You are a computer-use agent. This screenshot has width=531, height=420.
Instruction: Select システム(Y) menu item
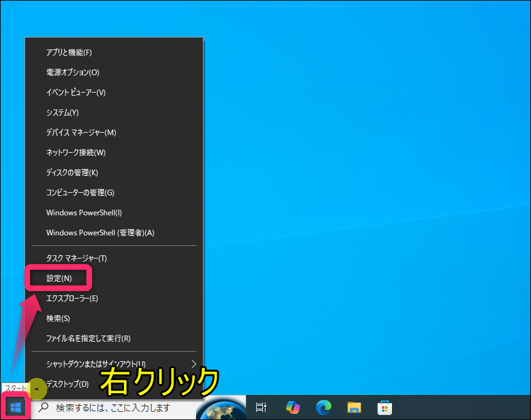tap(63, 113)
